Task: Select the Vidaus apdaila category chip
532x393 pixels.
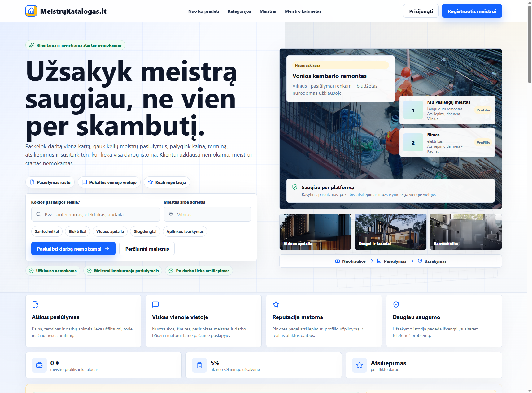Action: [x=110, y=231]
